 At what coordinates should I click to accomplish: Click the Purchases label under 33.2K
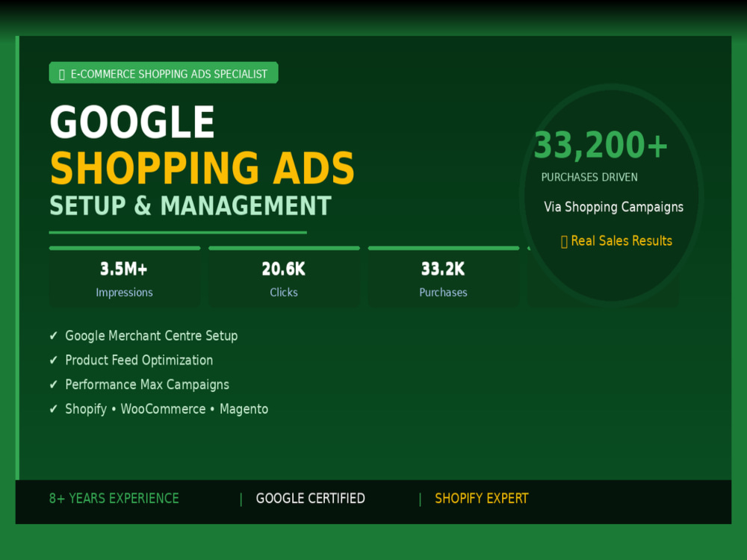(443, 293)
